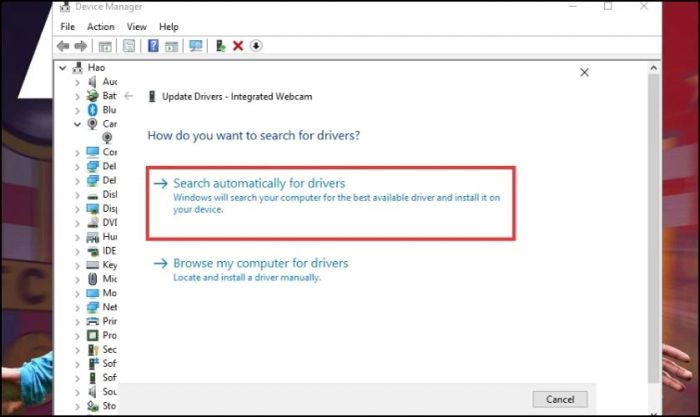Expand the Key keyboards chevron
700x417 pixels.
click(77, 265)
